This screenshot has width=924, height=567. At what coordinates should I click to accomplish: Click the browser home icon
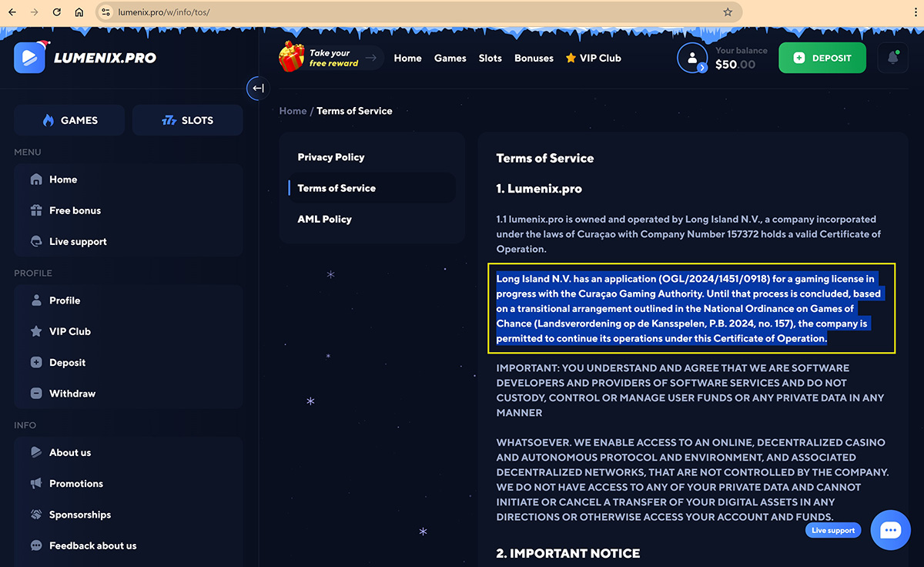(x=79, y=12)
